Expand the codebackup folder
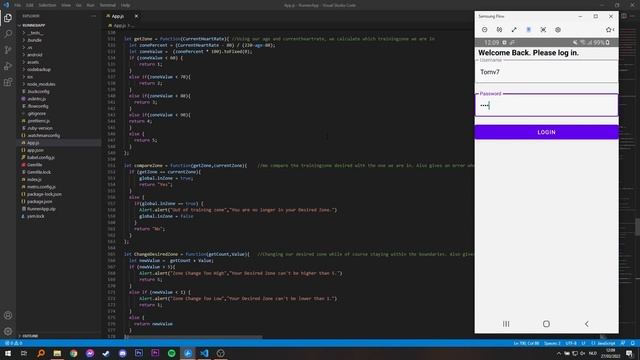This screenshot has height=360, width=640. click(x=39, y=69)
